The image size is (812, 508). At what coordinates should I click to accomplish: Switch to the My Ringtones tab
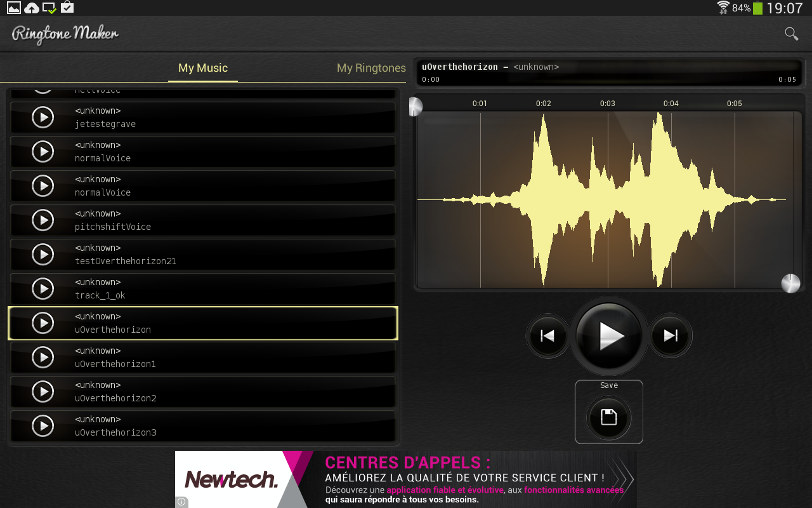coord(371,68)
